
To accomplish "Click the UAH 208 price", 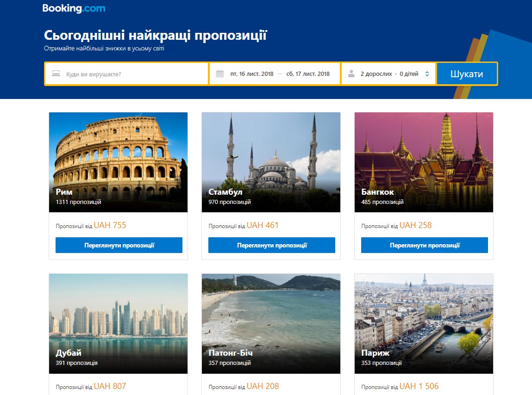I will click(263, 386).
